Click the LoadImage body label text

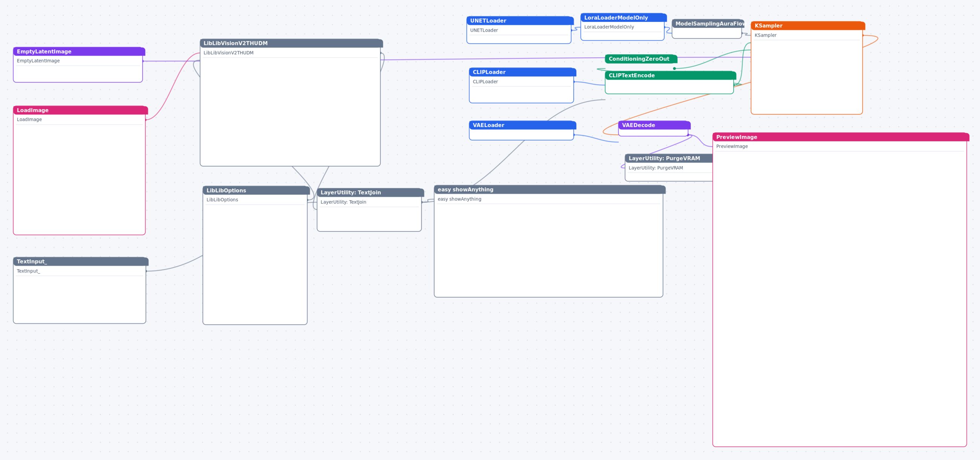(29, 120)
